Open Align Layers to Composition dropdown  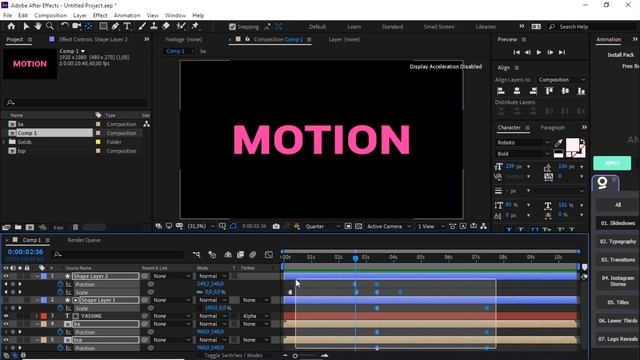click(561, 80)
